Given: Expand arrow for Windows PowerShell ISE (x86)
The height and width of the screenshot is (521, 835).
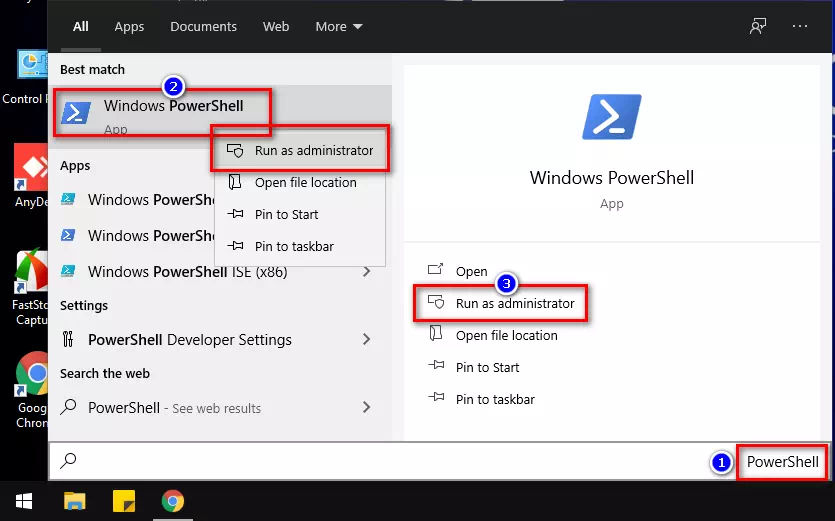Looking at the screenshot, I should [x=366, y=272].
